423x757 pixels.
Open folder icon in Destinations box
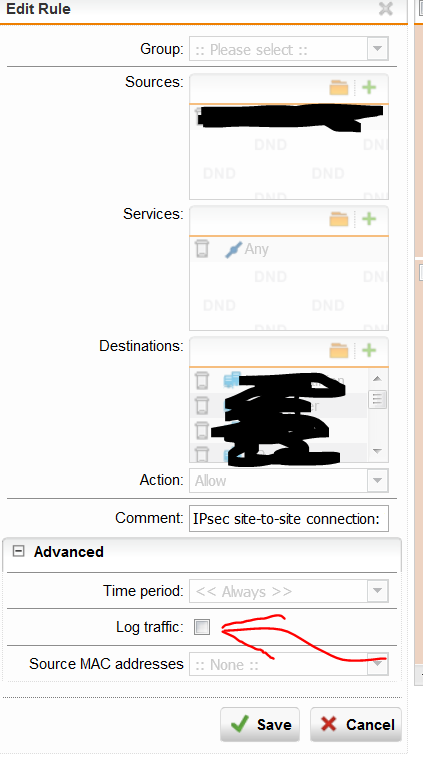pyautogui.click(x=339, y=350)
